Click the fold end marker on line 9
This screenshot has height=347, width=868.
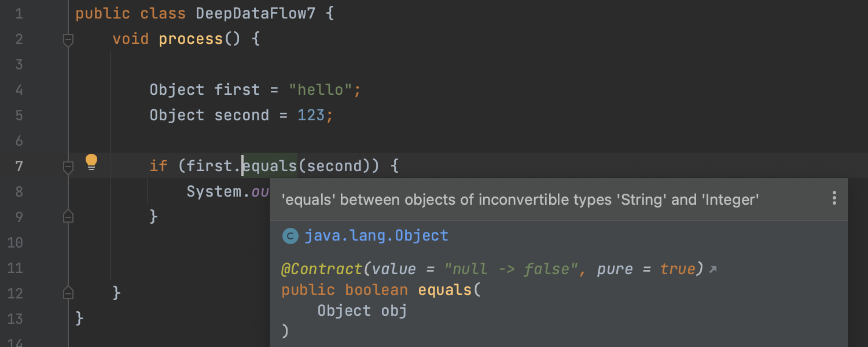pos(68,216)
